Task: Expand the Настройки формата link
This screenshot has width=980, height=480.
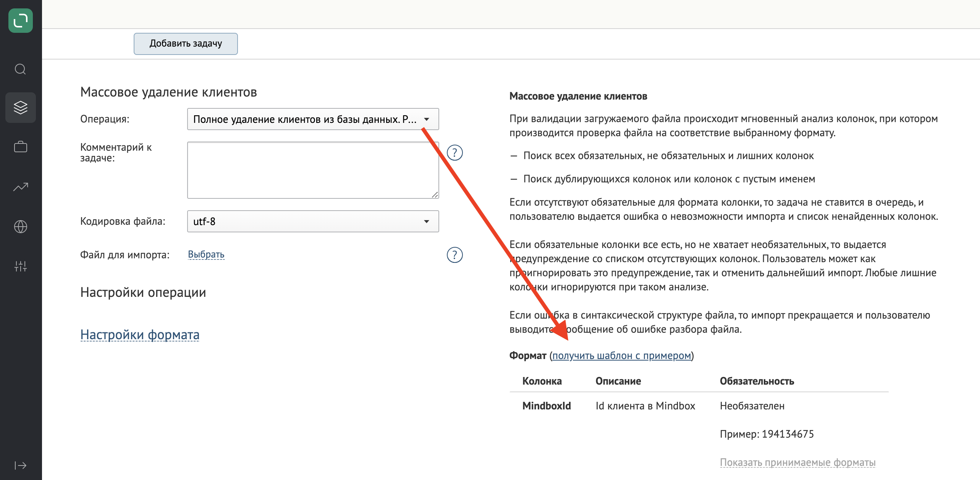Action: click(x=140, y=335)
